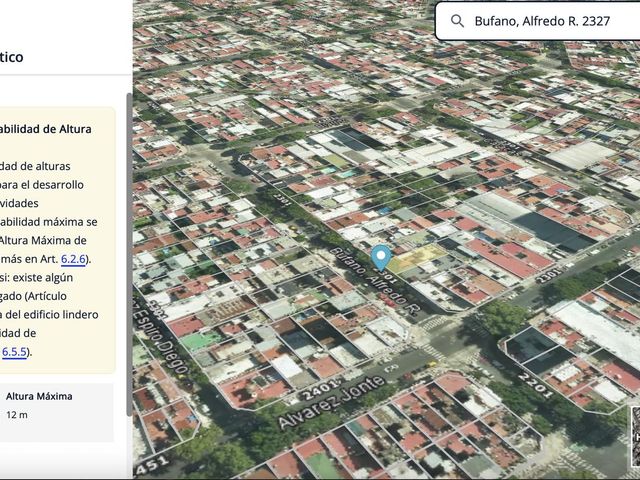Select the yellow highlighted parcel on map
640x480 pixels.
tap(416, 258)
